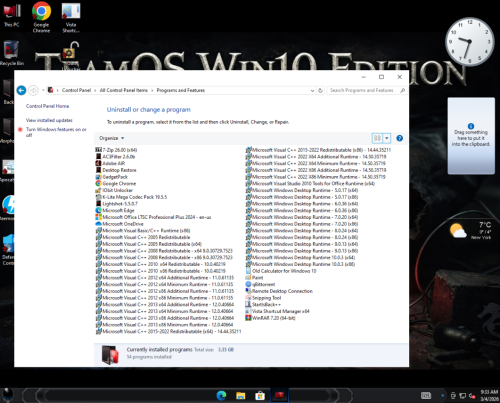Open File Explorer from the taskbar
This screenshot has width=500, height=403.
241,396
